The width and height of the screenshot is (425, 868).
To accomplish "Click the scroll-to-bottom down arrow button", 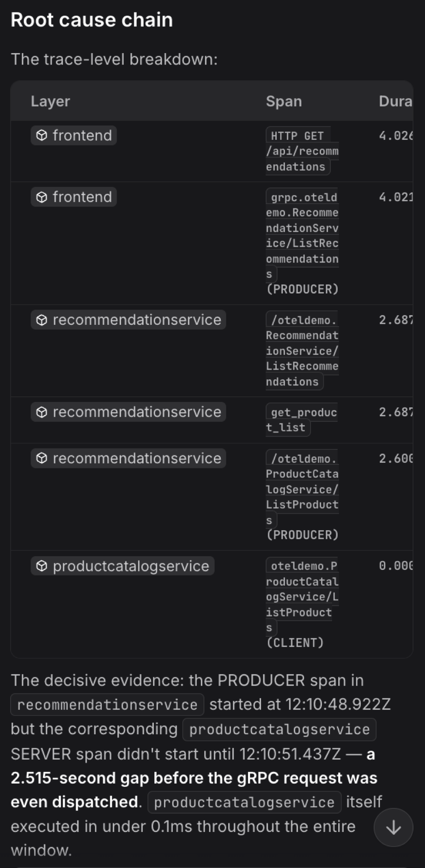I will coord(393,827).
